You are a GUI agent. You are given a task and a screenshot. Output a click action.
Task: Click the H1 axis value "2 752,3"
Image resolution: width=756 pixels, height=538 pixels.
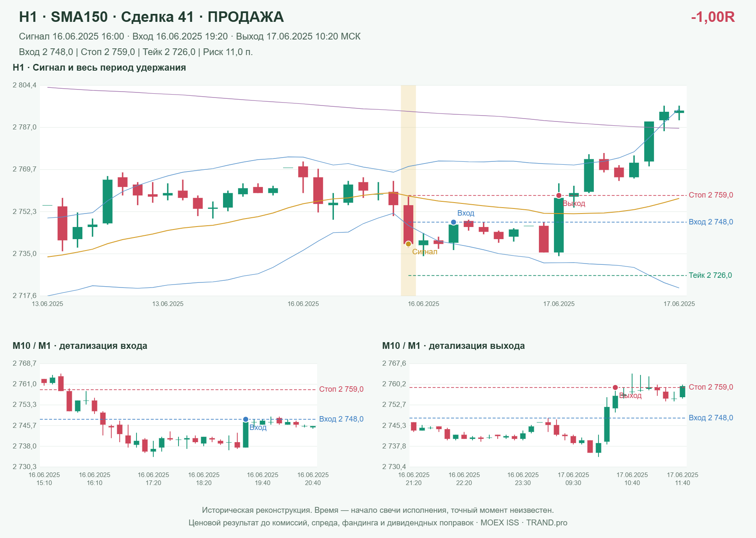pos(24,212)
